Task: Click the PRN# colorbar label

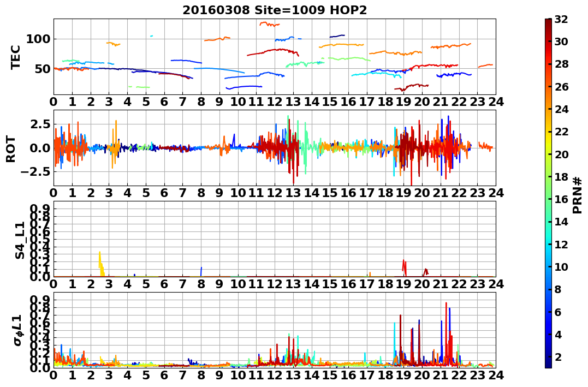Action: tap(578, 195)
